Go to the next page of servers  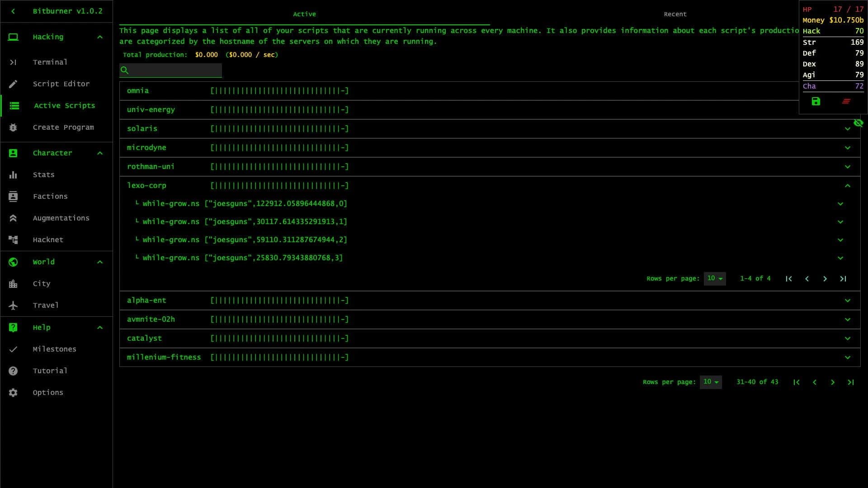coord(833,382)
